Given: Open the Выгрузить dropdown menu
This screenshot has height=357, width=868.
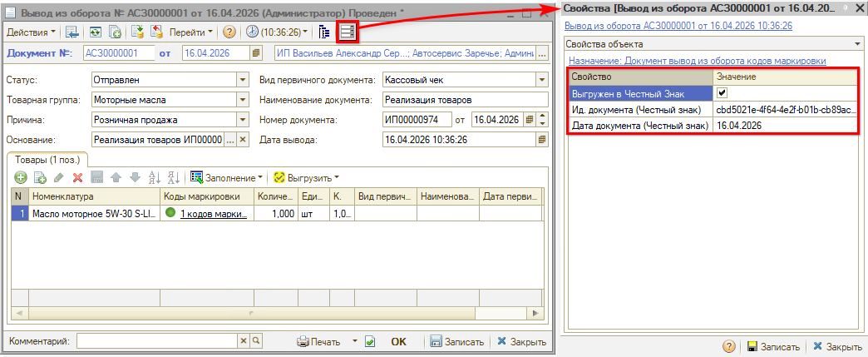Looking at the screenshot, I should (x=308, y=177).
